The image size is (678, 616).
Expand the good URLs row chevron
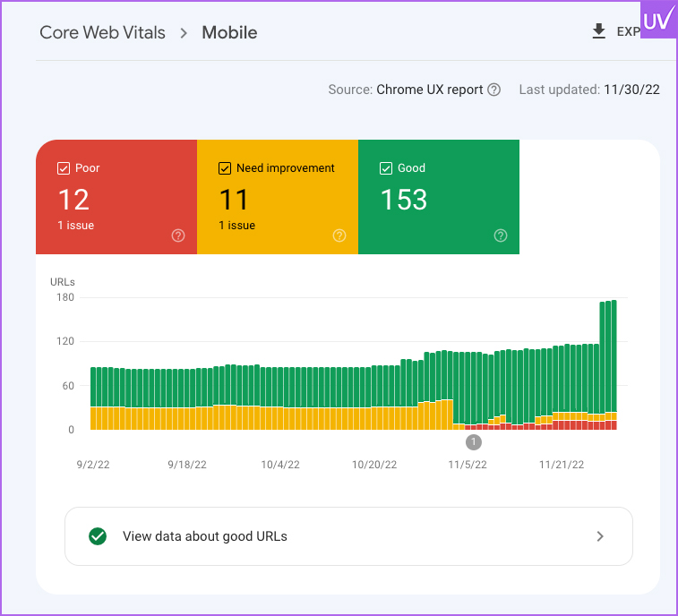(600, 536)
